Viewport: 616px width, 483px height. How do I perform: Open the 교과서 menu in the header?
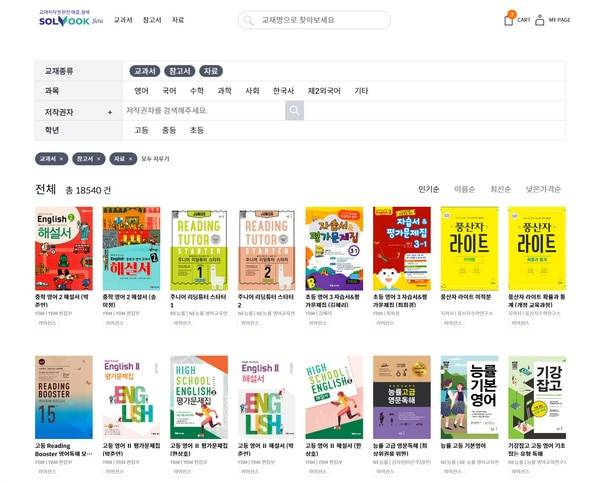pos(123,20)
